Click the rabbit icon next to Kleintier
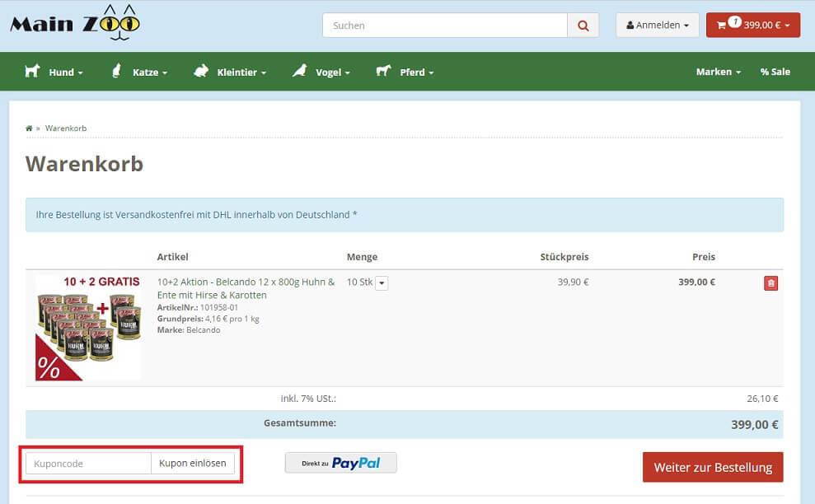The image size is (815, 504). [x=201, y=71]
